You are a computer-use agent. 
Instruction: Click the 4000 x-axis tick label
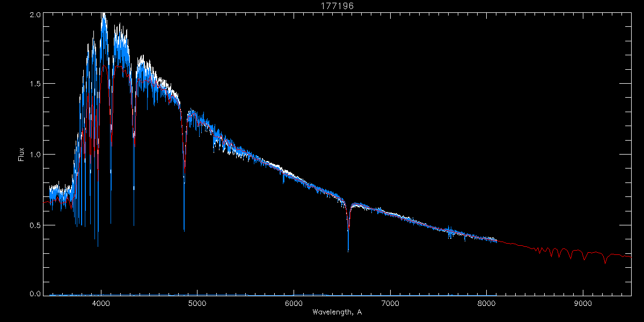(101, 303)
